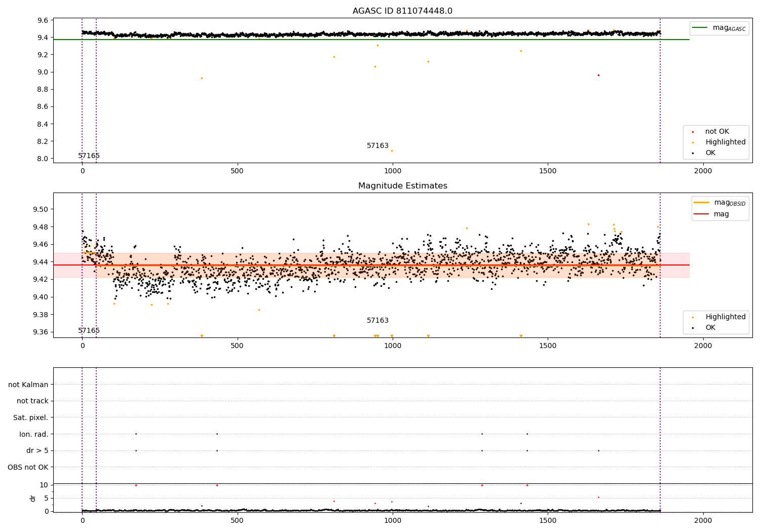Click the "1000" x-tick under the bottom plot

pos(393,520)
